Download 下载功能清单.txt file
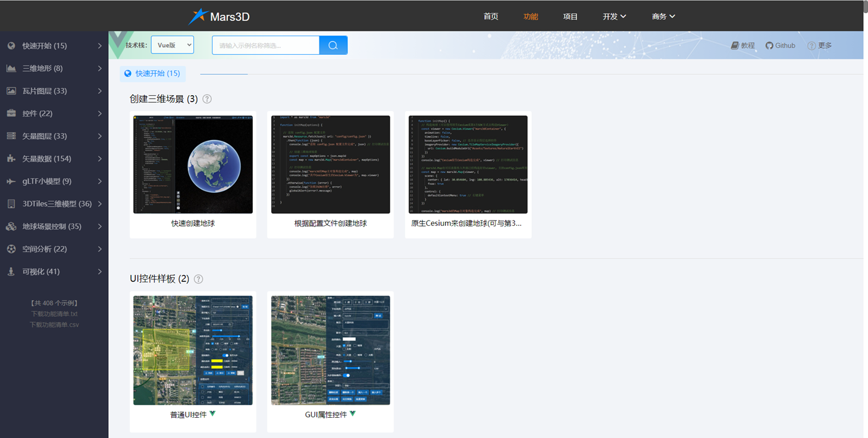Viewport: 868px width, 438px height. (x=54, y=314)
